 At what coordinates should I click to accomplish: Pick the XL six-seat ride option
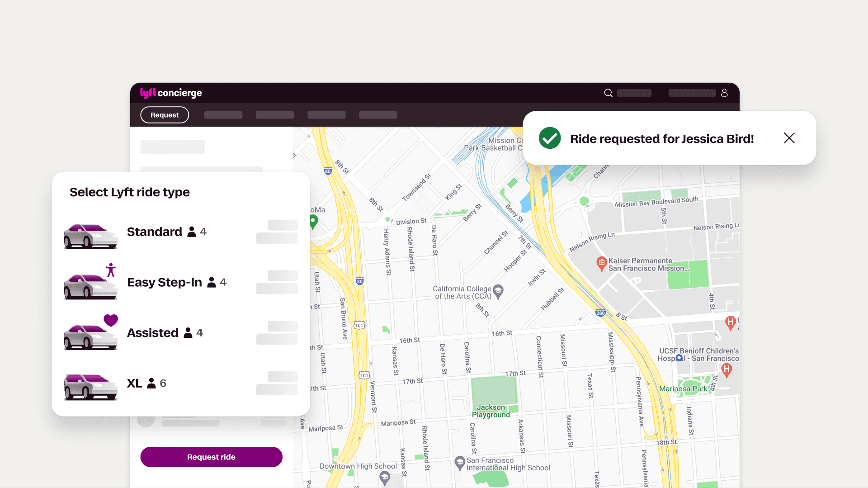tap(135, 384)
